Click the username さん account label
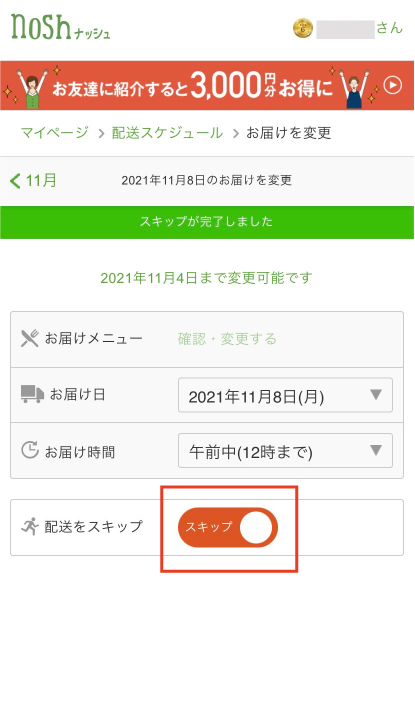Image resolution: width=415 pixels, height=715 pixels. 359,29
